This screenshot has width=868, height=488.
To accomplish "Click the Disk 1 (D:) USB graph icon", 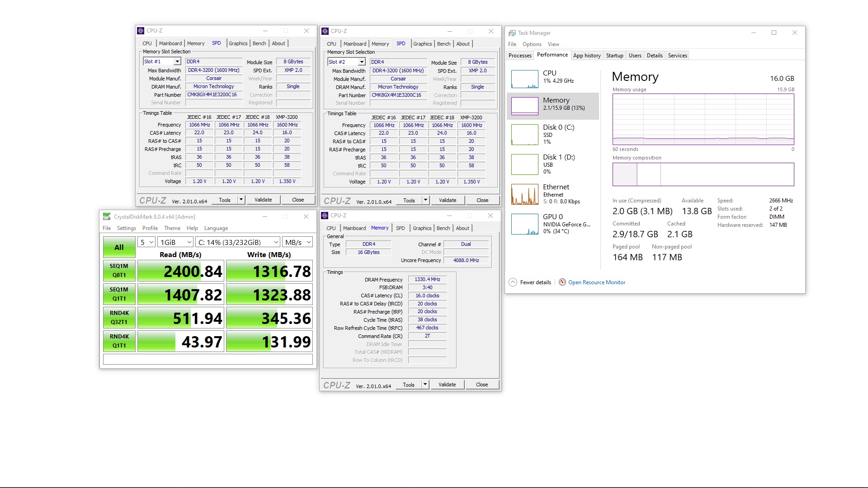I will (x=524, y=164).
